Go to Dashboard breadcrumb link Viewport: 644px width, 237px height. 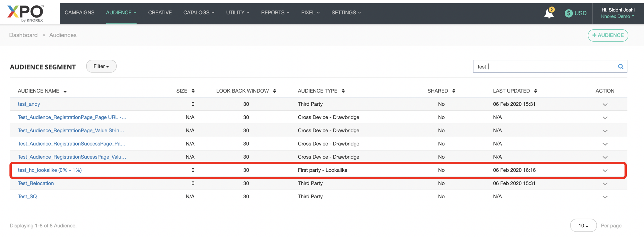(23, 35)
